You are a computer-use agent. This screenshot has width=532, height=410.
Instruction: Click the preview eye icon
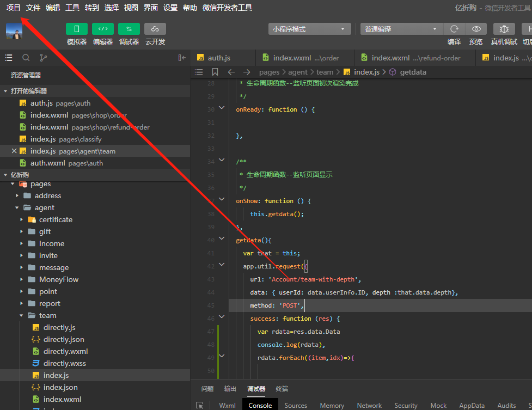[x=476, y=29]
